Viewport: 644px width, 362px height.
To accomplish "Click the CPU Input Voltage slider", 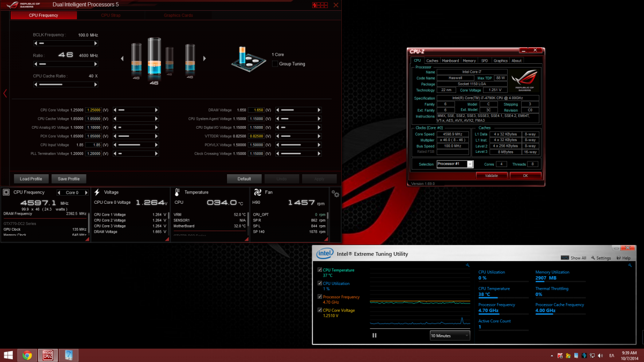I will 136,145.
